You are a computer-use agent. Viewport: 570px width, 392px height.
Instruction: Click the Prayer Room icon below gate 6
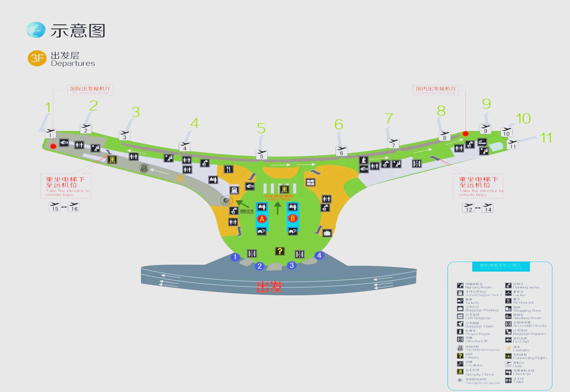364,160
